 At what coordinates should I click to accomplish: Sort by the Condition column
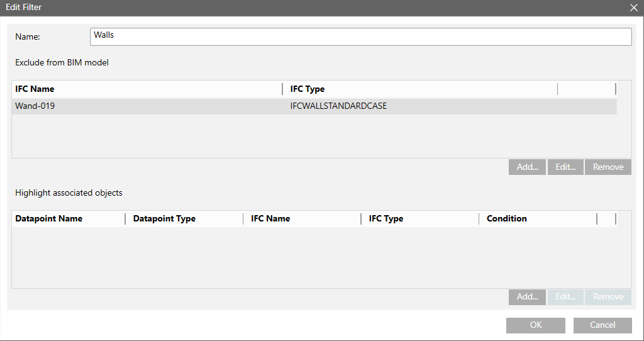[538, 219]
